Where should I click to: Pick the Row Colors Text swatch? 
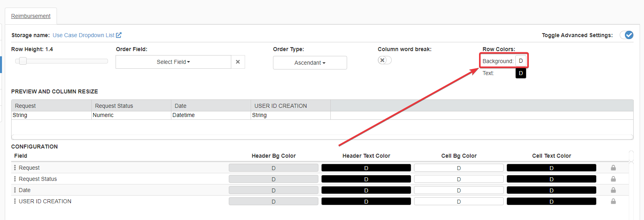coord(520,73)
